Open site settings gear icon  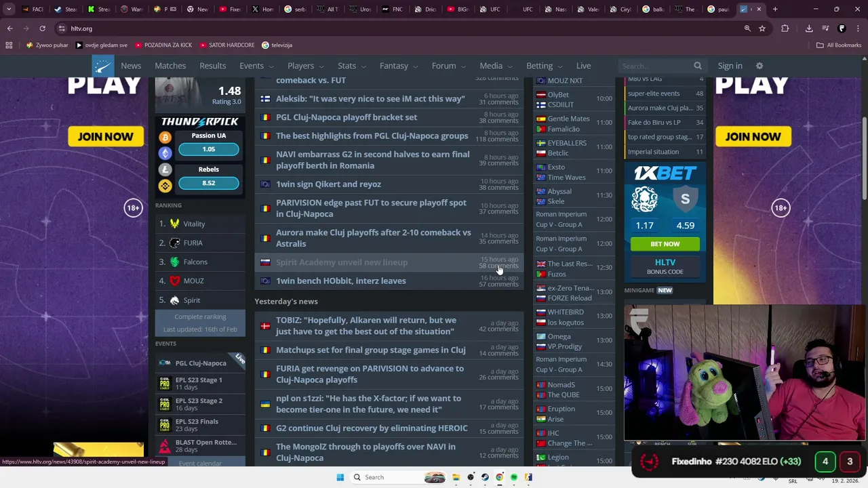click(x=759, y=66)
